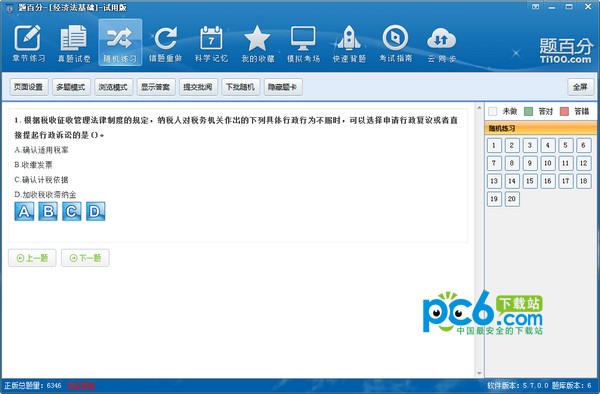Choose answer option A
Viewport: 600px width, 394px height.
(x=24, y=212)
